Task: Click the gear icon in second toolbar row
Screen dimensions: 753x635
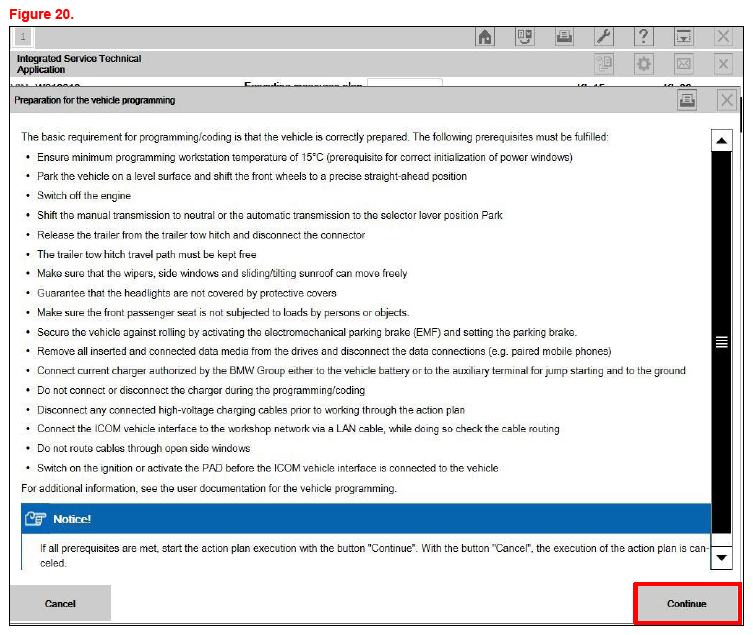Action: point(644,64)
